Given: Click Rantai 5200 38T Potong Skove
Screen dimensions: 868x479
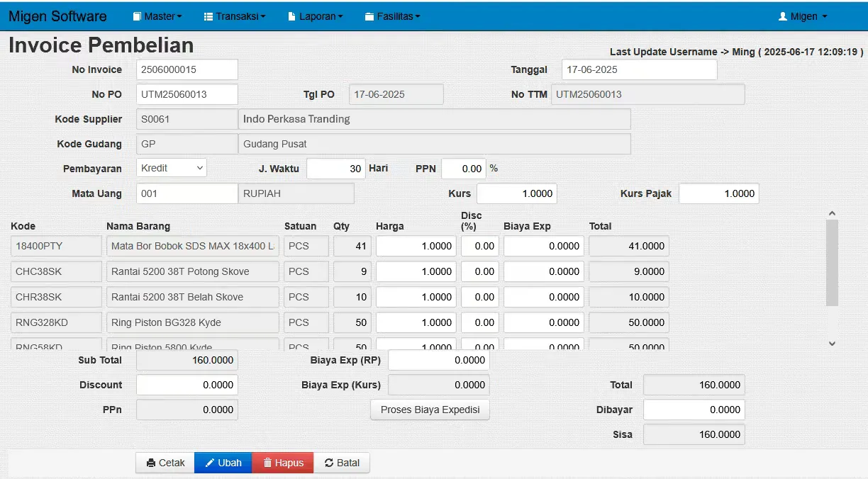Looking at the screenshot, I should 193,271.
